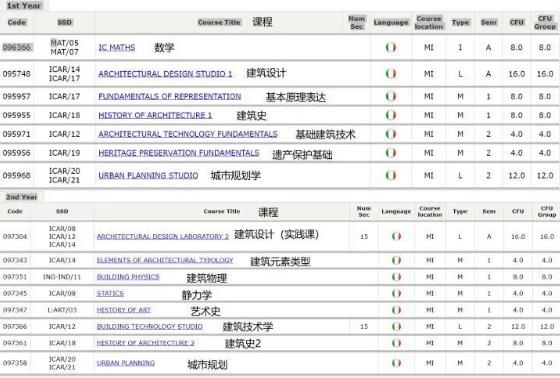Click 1st Year Language column header
The width and height of the screenshot is (560, 378).
(x=391, y=22)
